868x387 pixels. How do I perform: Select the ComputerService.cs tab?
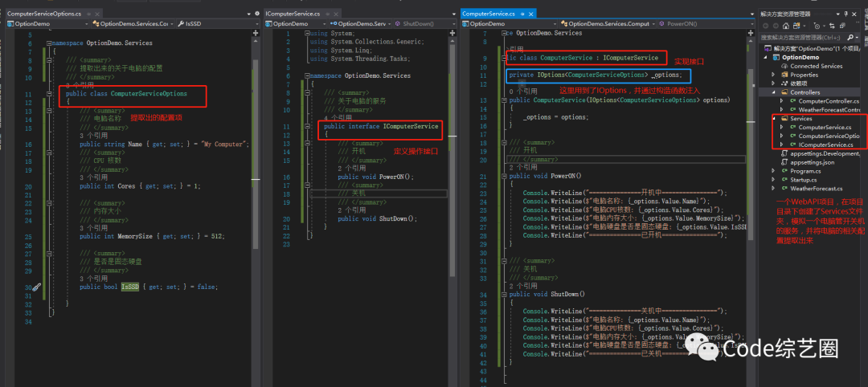(489, 14)
